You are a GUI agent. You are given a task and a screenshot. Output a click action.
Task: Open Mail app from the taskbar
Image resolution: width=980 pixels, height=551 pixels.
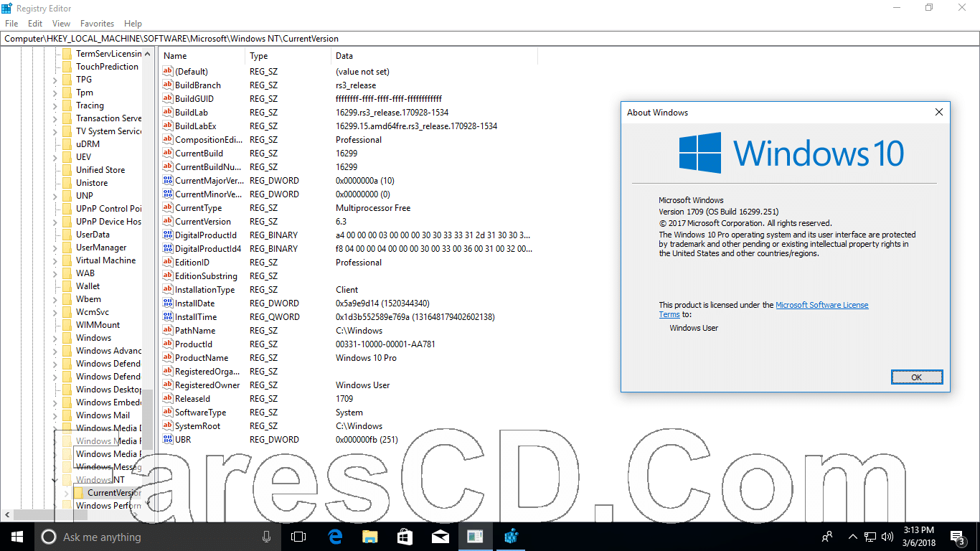coord(440,537)
